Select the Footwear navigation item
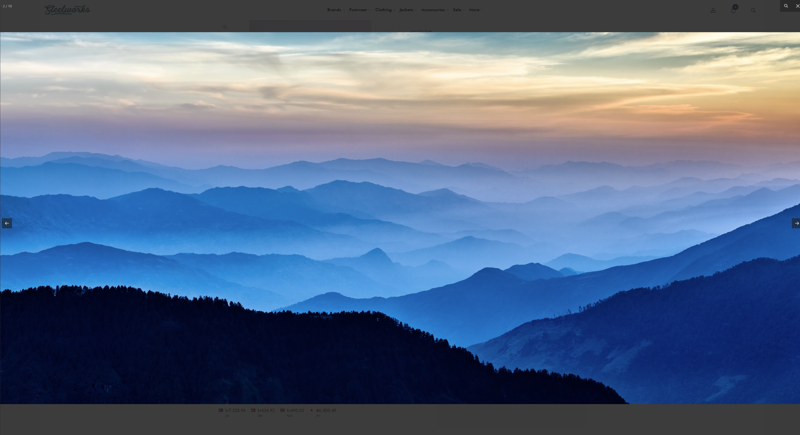The image size is (800, 435). coord(358,10)
